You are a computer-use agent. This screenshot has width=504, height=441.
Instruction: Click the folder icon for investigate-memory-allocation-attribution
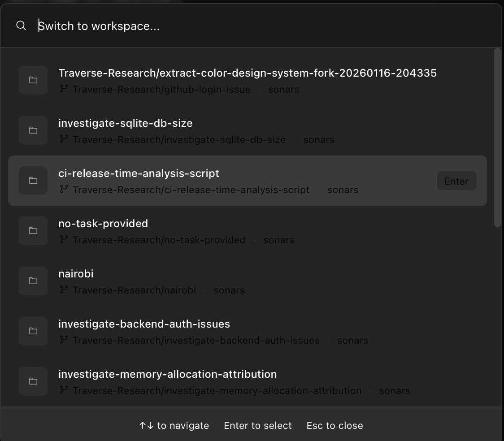[x=33, y=381]
